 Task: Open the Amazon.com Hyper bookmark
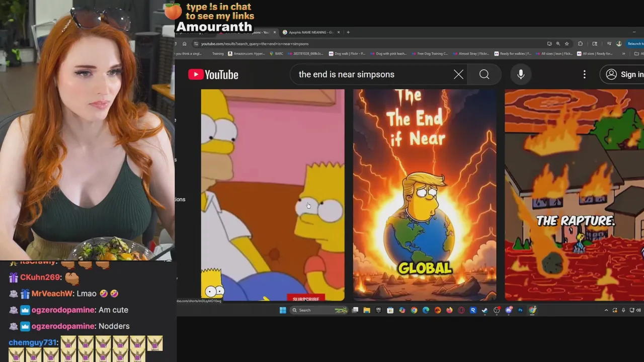pos(246,54)
